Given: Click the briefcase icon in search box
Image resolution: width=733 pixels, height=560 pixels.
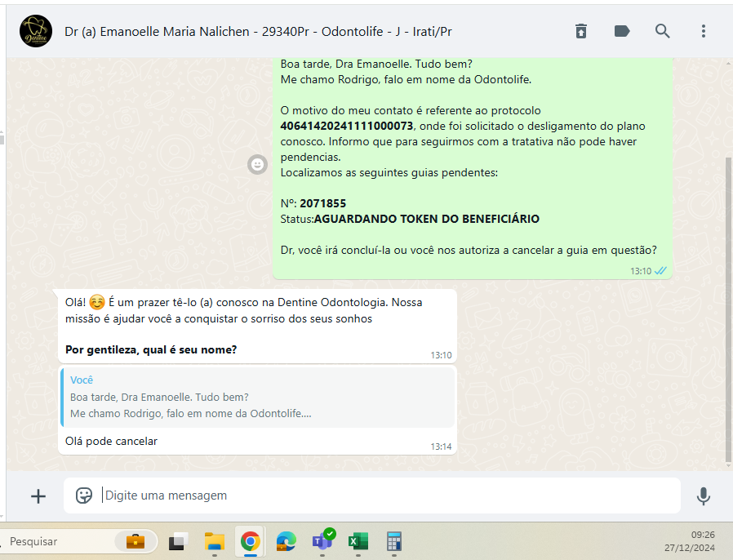Looking at the screenshot, I should 135,541.
